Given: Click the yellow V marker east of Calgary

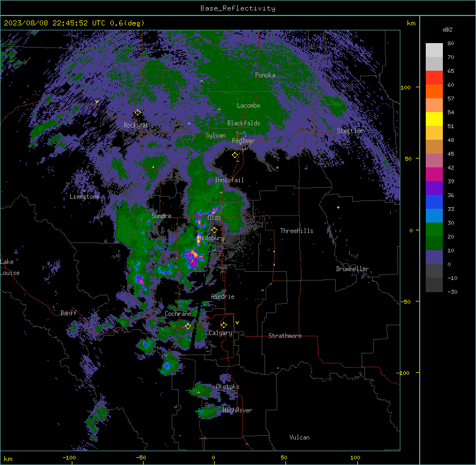Looking at the screenshot, I should (237, 323).
